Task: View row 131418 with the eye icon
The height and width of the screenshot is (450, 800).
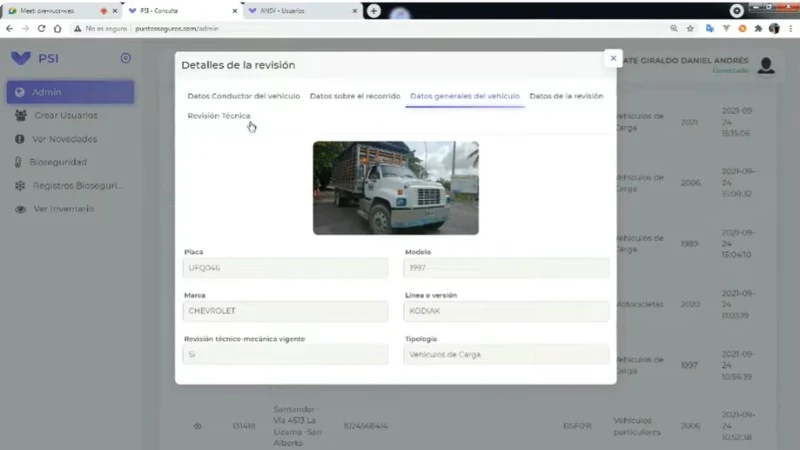Action: click(x=197, y=426)
